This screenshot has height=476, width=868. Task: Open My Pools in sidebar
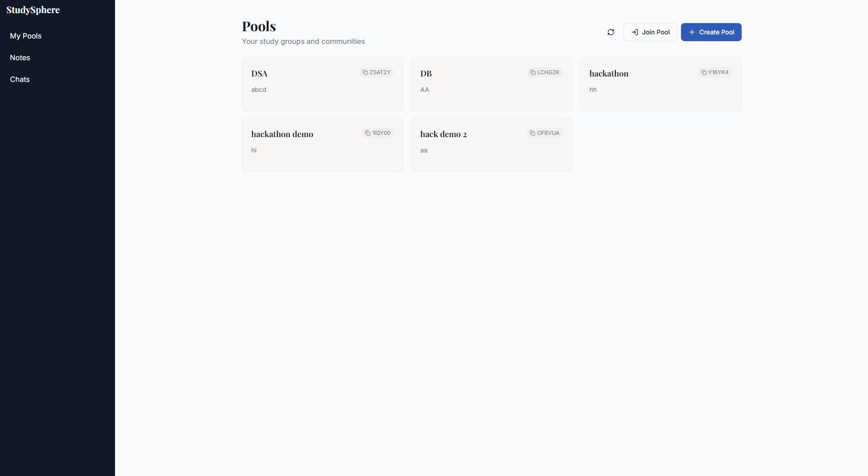26,36
